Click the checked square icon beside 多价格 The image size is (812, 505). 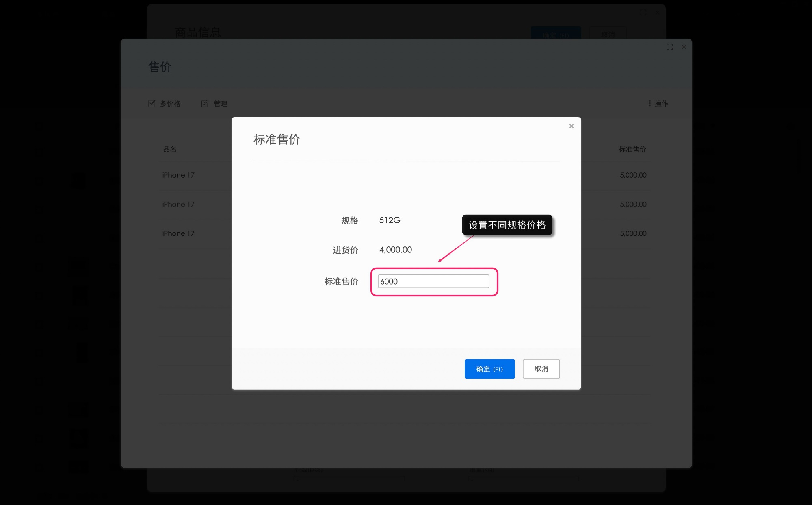pos(152,103)
